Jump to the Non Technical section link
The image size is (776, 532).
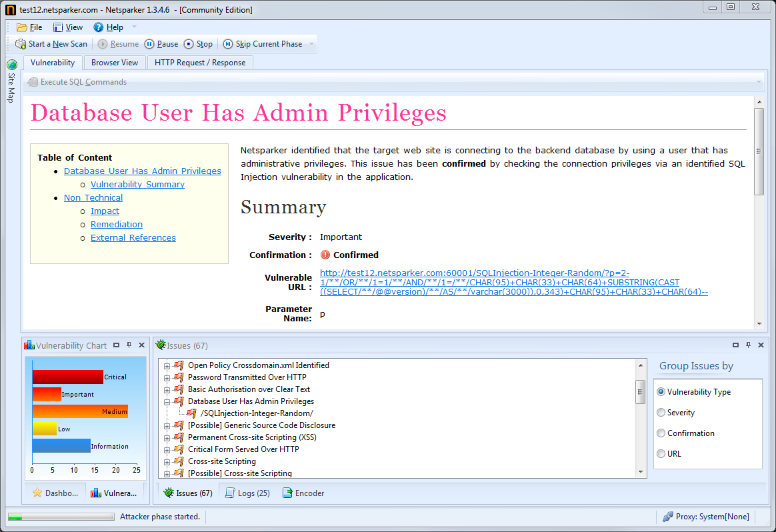pyautogui.click(x=93, y=197)
